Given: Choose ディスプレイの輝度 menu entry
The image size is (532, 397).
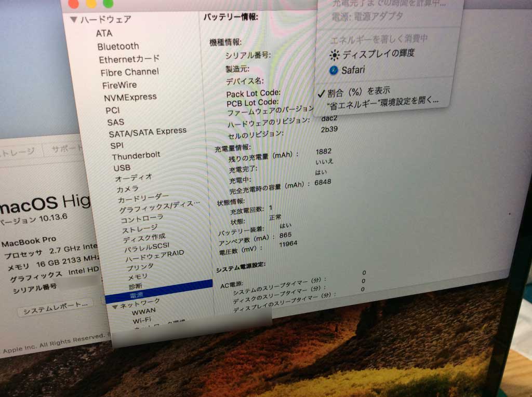Looking at the screenshot, I should (x=378, y=53).
